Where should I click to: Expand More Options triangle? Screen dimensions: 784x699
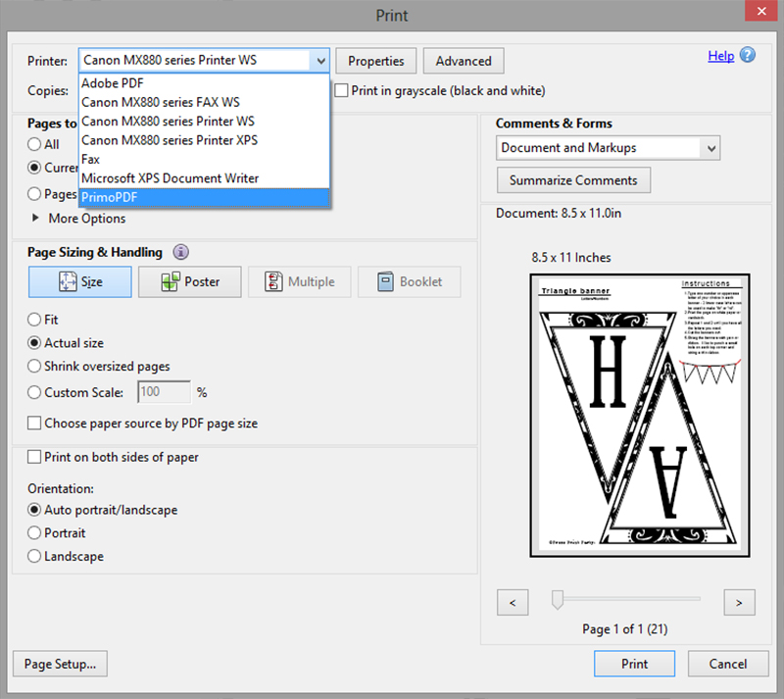pos(35,218)
